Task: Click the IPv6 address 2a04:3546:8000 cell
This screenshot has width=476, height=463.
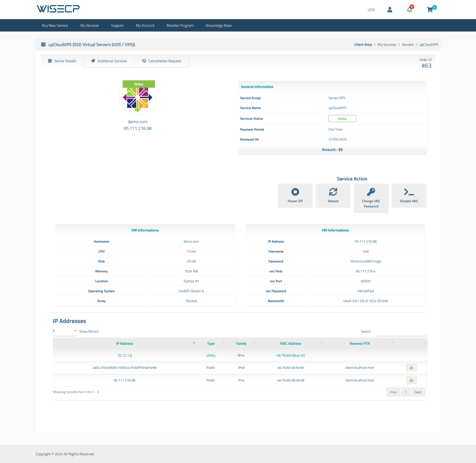Action: tap(124, 368)
